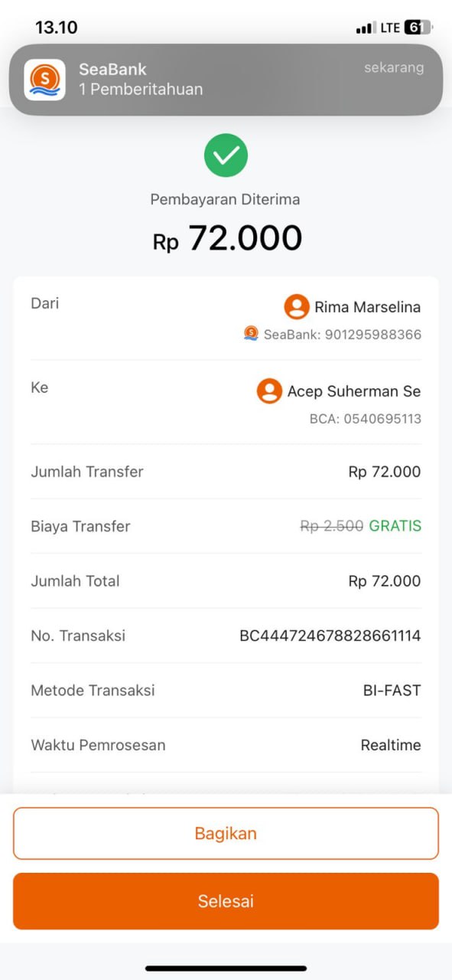Tap the 13.10 clock in status bar
The height and width of the screenshot is (980, 452).
pos(57,28)
